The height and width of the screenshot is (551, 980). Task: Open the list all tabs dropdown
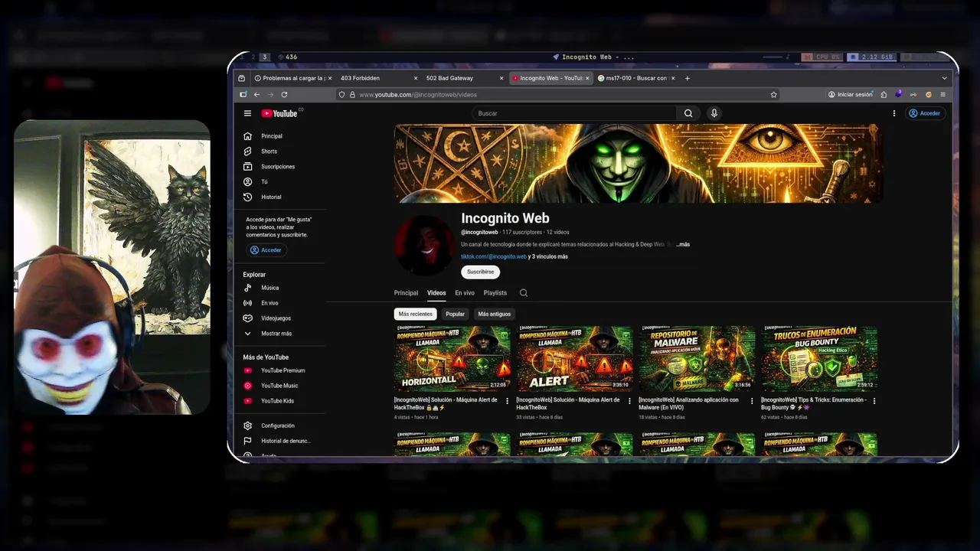pos(944,78)
